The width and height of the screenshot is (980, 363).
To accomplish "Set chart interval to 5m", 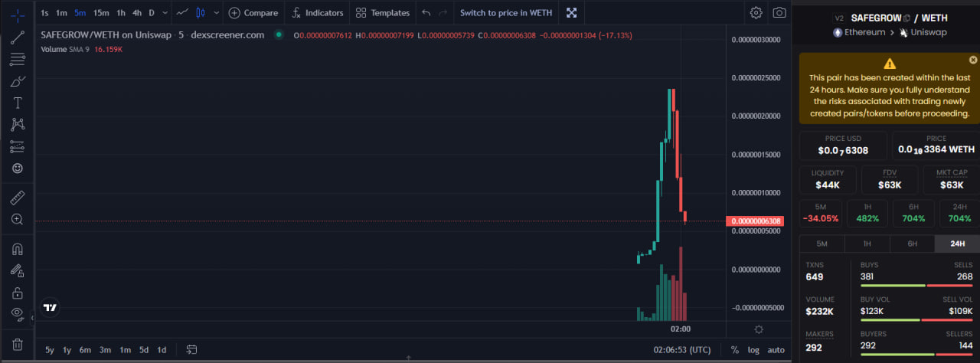I will click(x=80, y=12).
